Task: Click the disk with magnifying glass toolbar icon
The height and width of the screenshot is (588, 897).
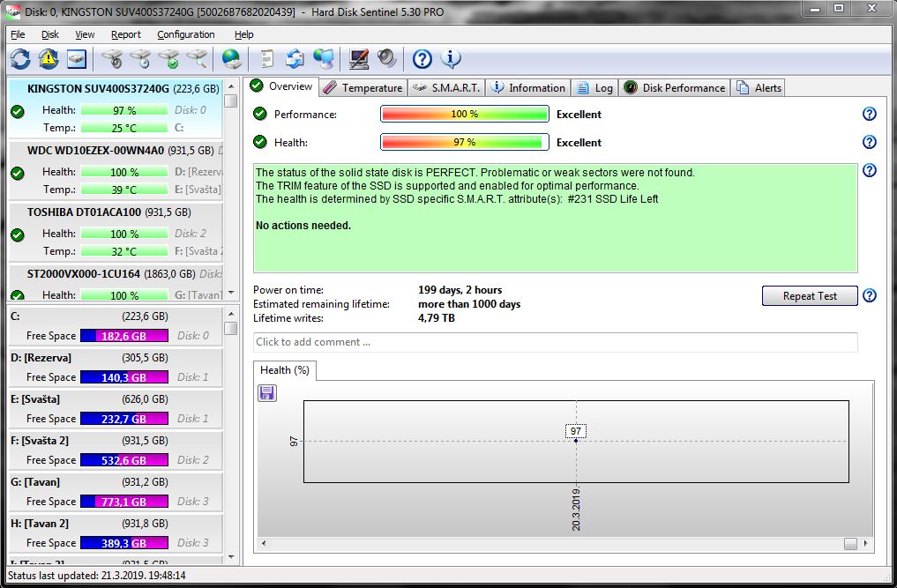Action: (197, 58)
